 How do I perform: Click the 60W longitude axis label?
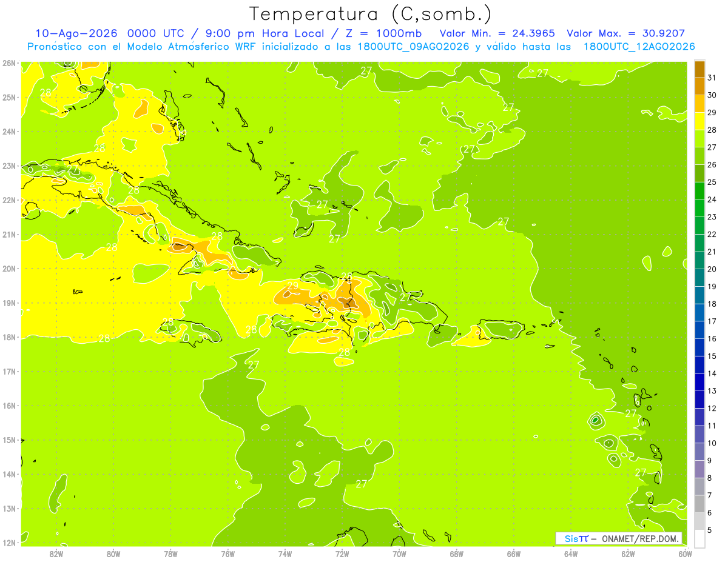click(x=686, y=554)
